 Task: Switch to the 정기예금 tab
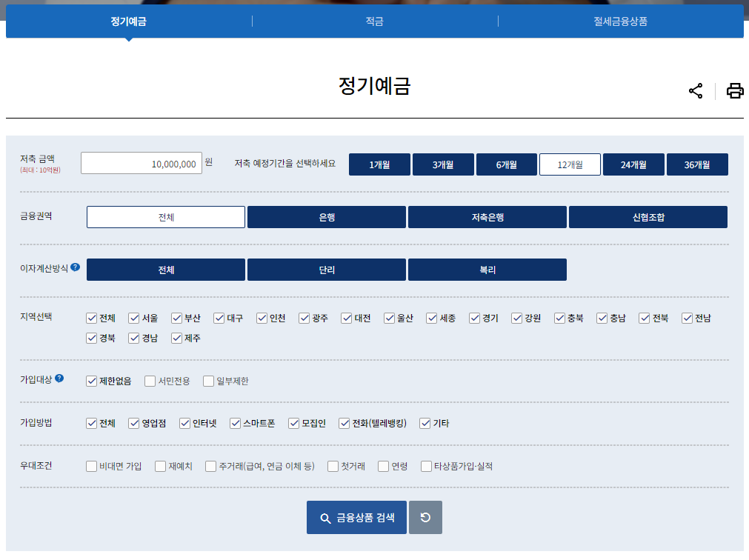[x=128, y=21]
